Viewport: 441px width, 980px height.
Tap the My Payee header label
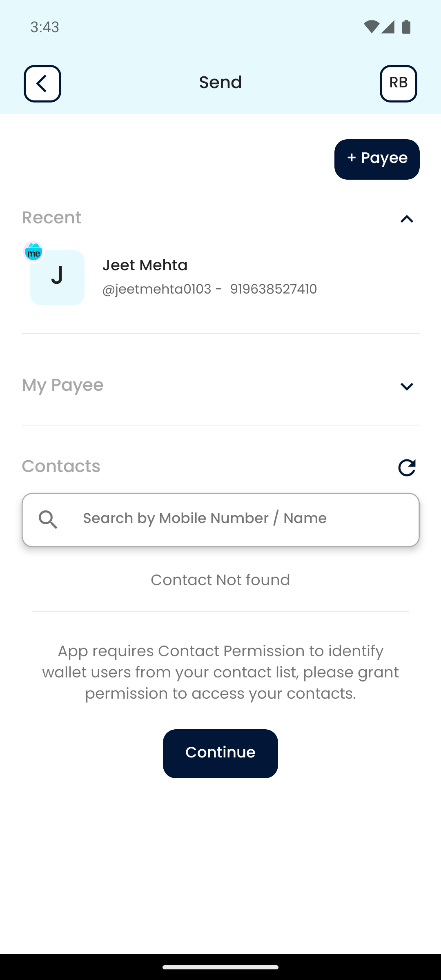point(62,385)
